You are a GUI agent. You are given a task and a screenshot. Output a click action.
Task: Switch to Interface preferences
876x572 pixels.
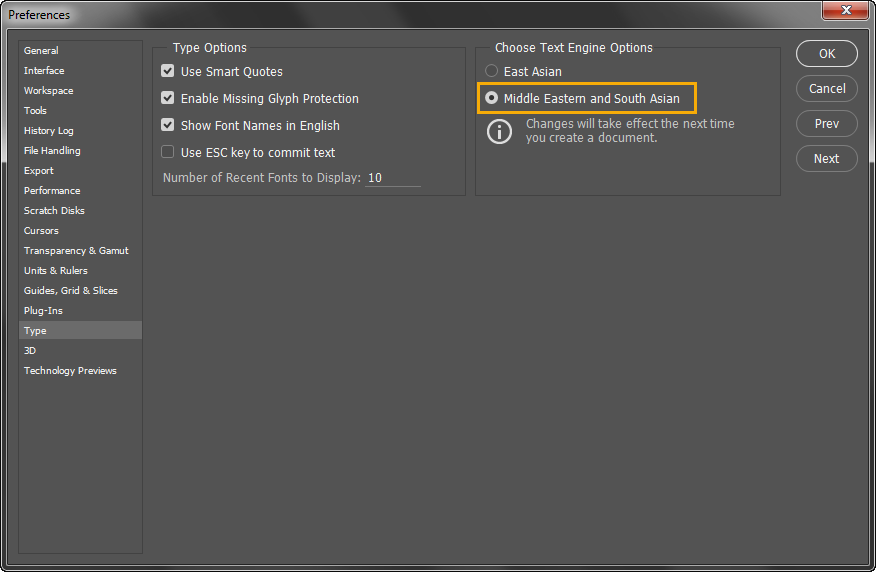point(44,71)
